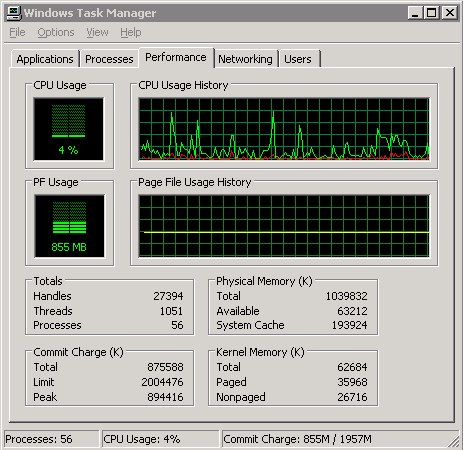Minimize the Task Manager window
This screenshot has width=463, height=450.
[x=415, y=13]
